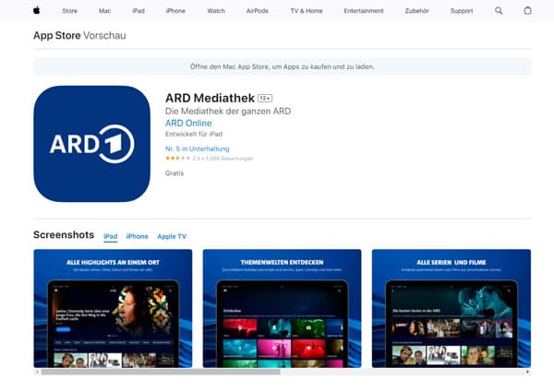Select the Apple TV screenshots tab
The image size is (554, 392).
tap(172, 236)
